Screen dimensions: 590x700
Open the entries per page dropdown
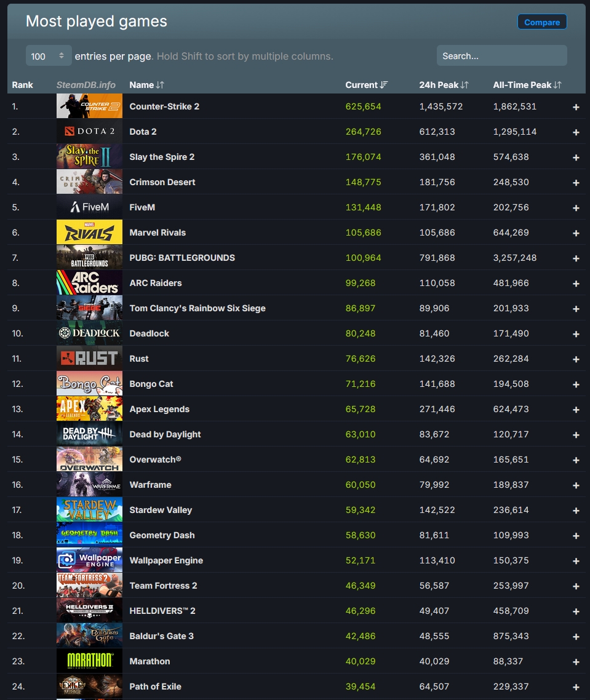click(x=48, y=56)
